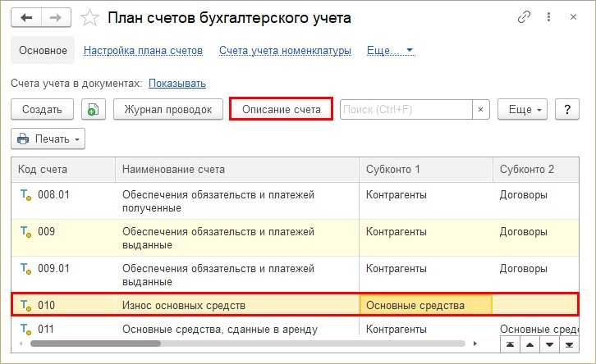Click the horizontal scrollbar thumb
The height and width of the screenshot is (364, 596).
[95, 344]
